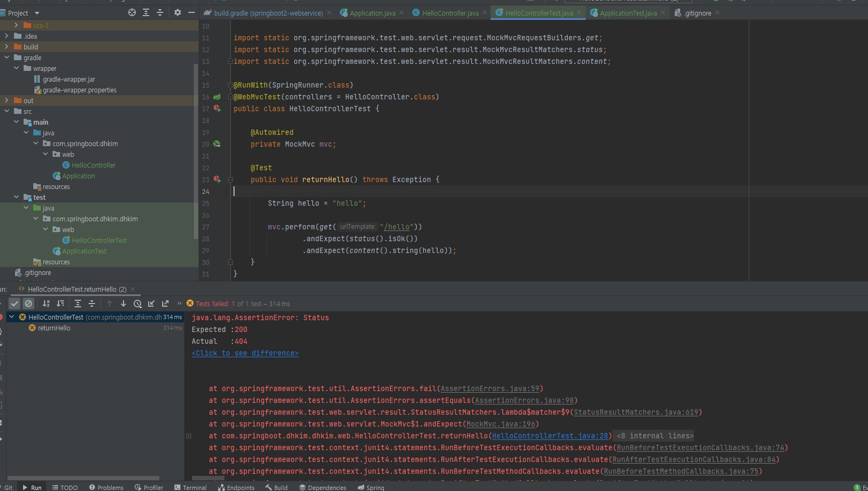Image resolution: width=868 pixels, height=491 pixels.
Task: Click Collapse All in Project panel
Action: 160,12
